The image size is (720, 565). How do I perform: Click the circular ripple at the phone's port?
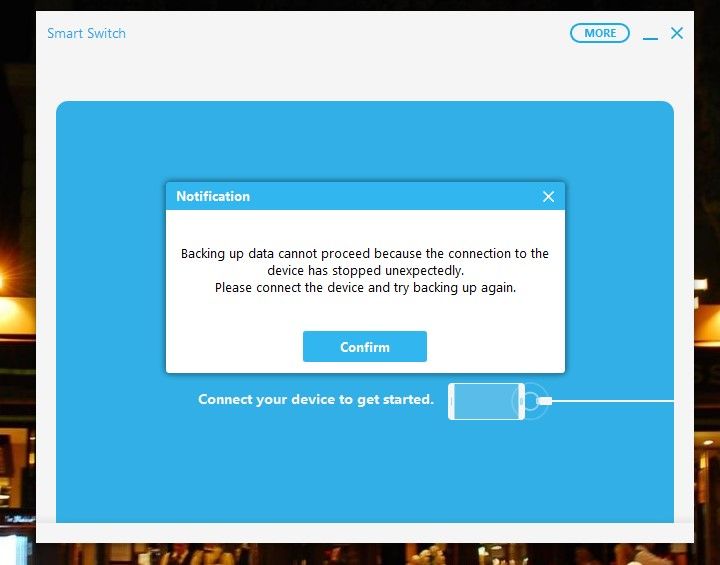coord(530,401)
